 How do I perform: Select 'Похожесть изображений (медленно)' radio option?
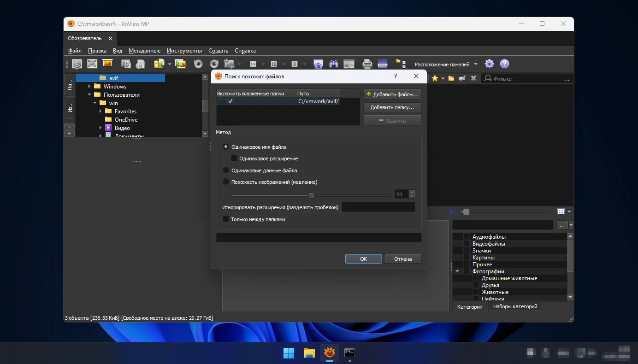[226, 182]
